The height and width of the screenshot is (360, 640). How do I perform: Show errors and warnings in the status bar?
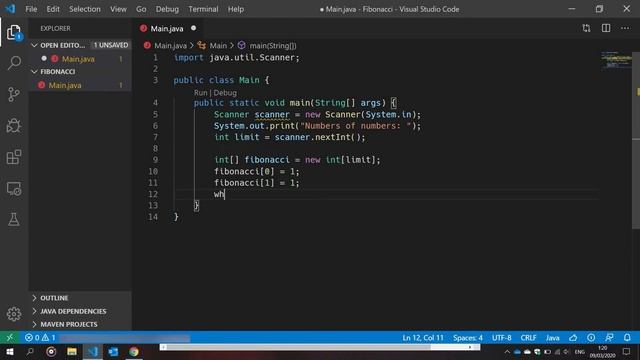pos(40,338)
